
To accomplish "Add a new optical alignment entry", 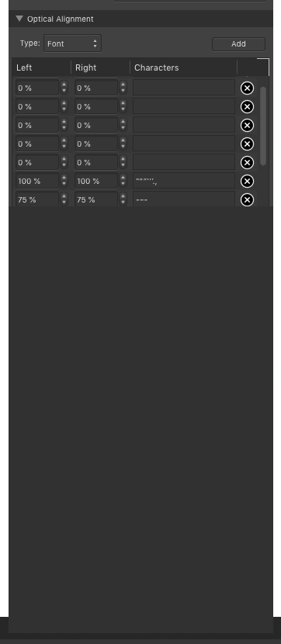I will click(x=238, y=44).
